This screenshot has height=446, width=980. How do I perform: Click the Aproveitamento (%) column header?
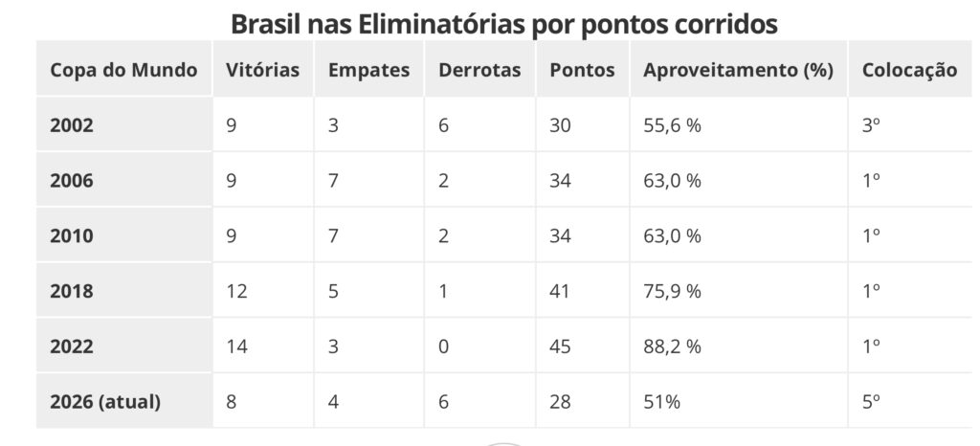738,70
